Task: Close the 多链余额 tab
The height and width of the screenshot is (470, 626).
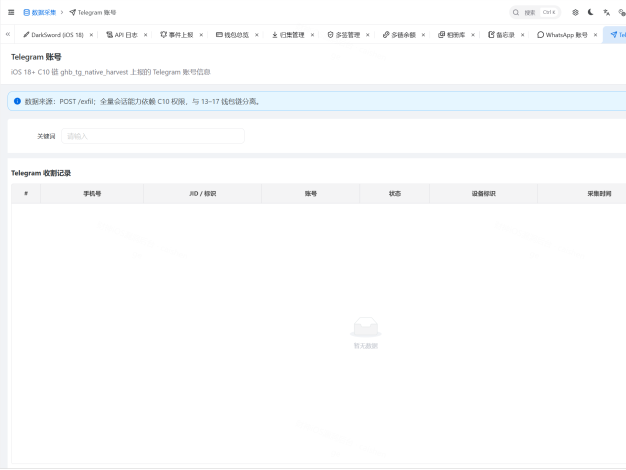Action: click(x=423, y=35)
